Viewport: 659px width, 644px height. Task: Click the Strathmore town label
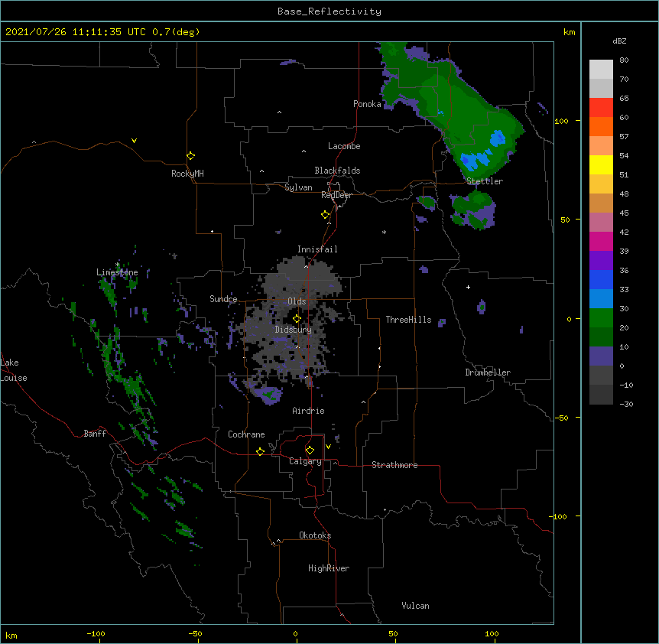tap(394, 465)
